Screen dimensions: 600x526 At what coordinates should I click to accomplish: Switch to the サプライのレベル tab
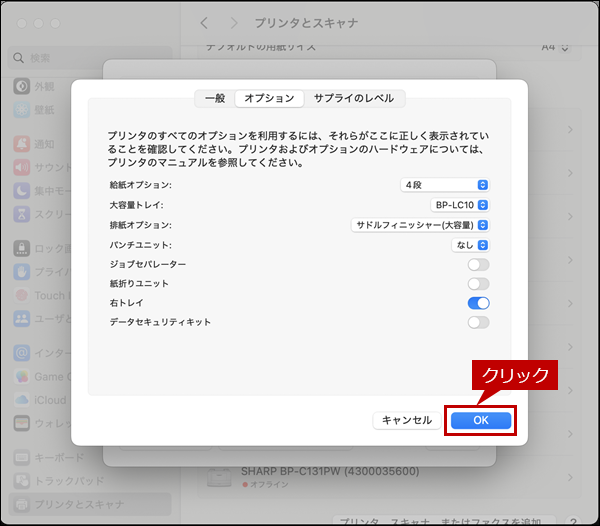tap(353, 98)
